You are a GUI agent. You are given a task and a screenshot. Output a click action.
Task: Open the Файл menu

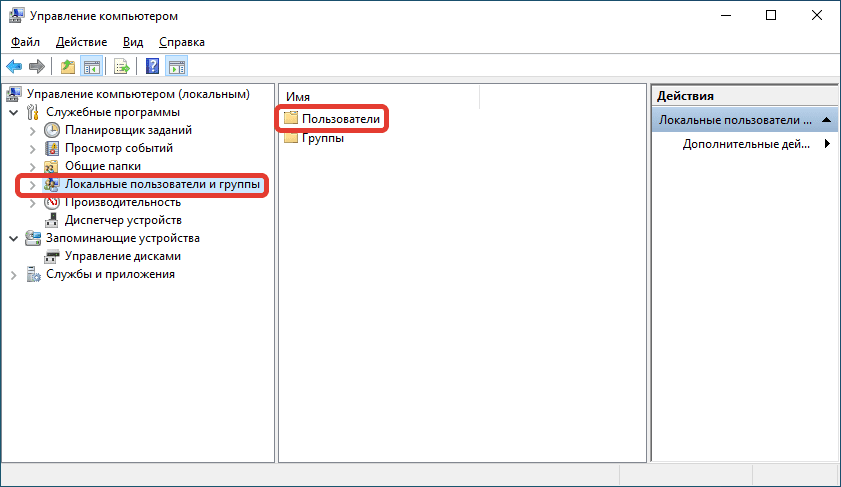[x=25, y=42]
